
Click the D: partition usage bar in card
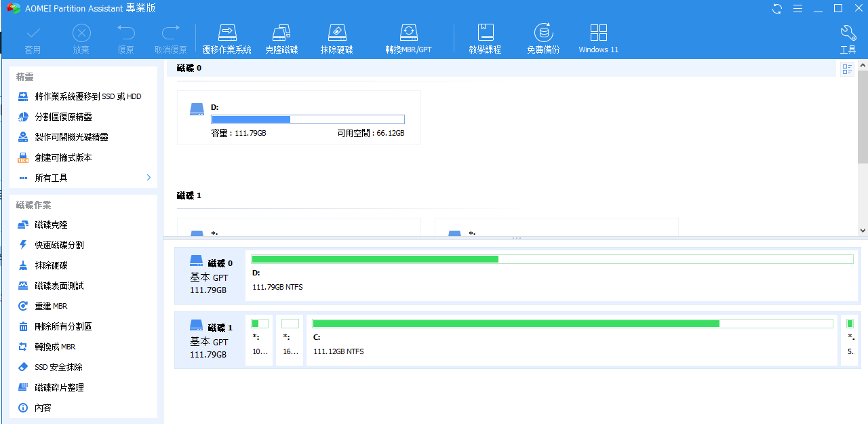308,119
